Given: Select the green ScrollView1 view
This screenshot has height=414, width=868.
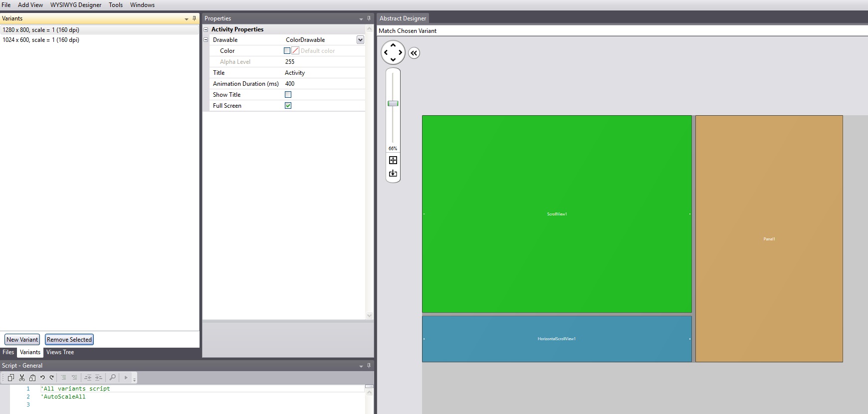Looking at the screenshot, I should tap(557, 214).
